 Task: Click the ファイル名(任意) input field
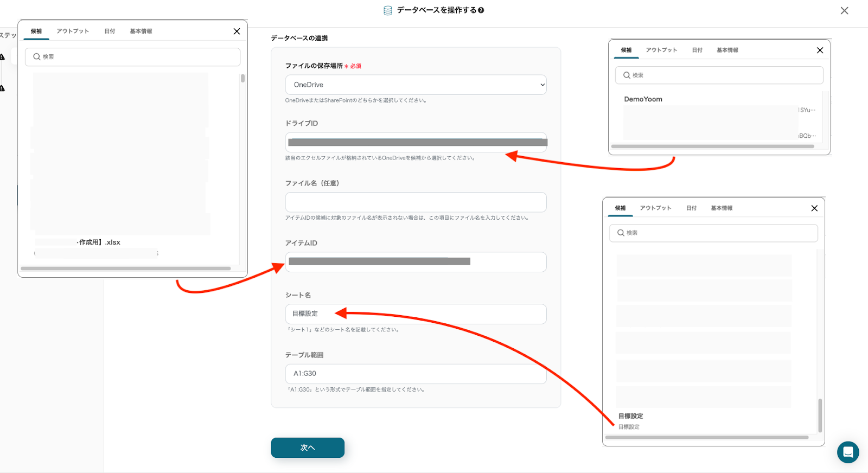pyautogui.click(x=416, y=202)
